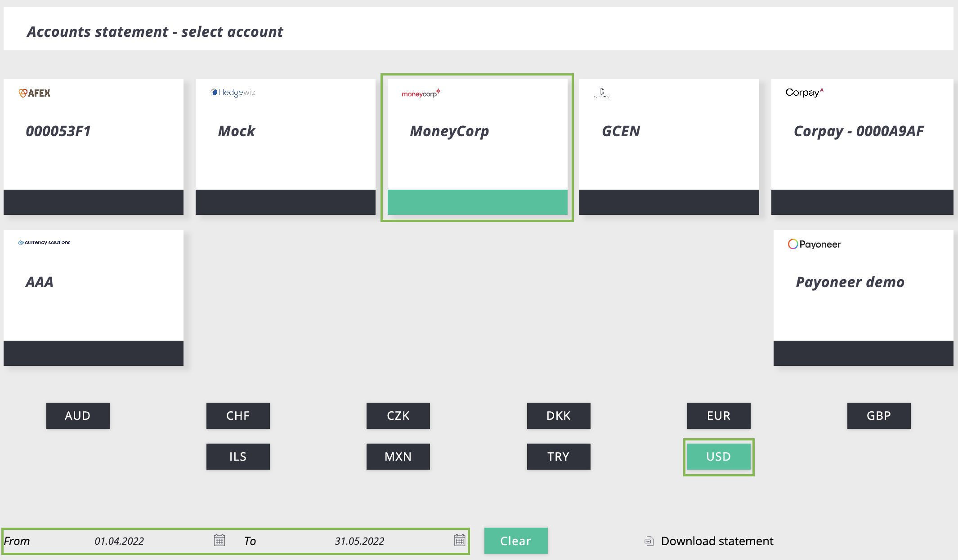Select the currency solutions AAA account card
The image size is (958, 560).
94,298
